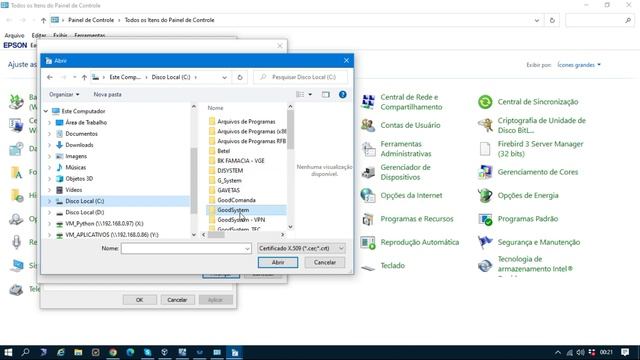Open help in Abrir dialog
Viewport: 640px width, 360px height.
[x=343, y=94]
